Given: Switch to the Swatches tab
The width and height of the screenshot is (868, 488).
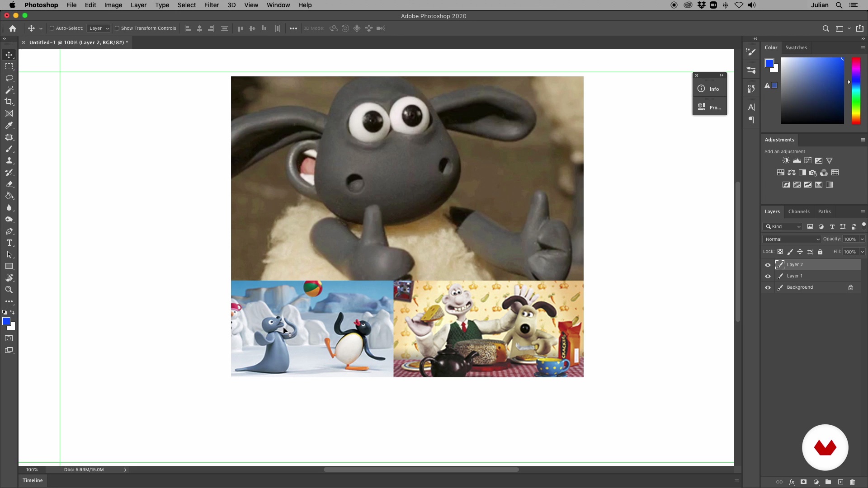Looking at the screenshot, I should [x=796, y=47].
